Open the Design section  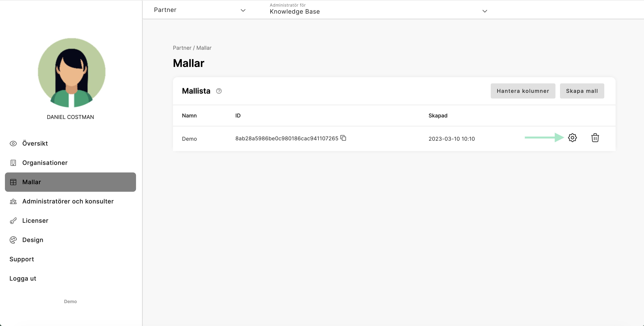71,240
